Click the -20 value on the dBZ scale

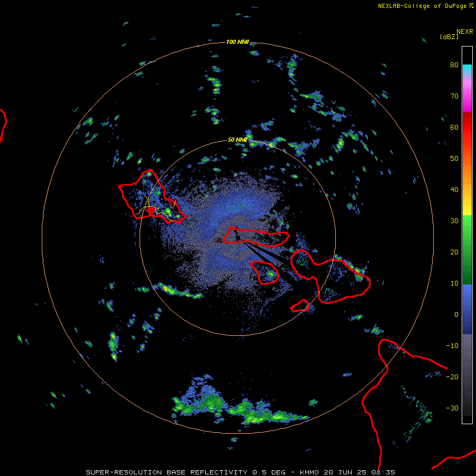(x=452, y=377)
